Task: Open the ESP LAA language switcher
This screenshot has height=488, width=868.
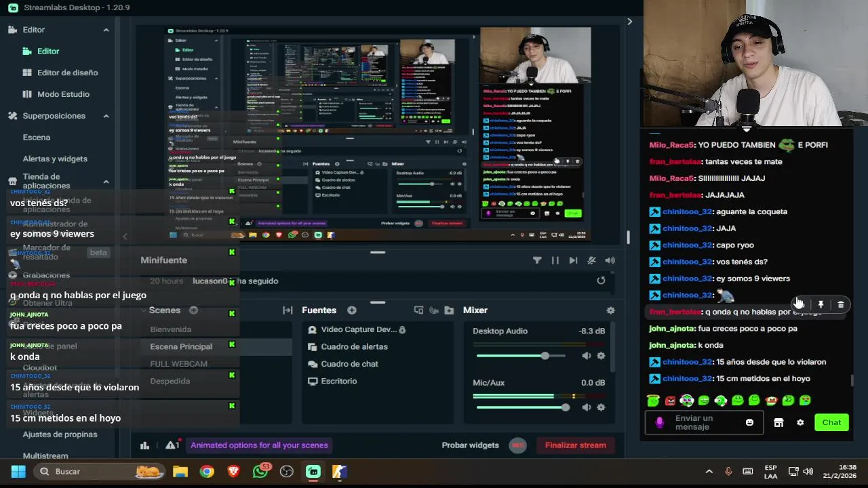Action: (770, 472)
